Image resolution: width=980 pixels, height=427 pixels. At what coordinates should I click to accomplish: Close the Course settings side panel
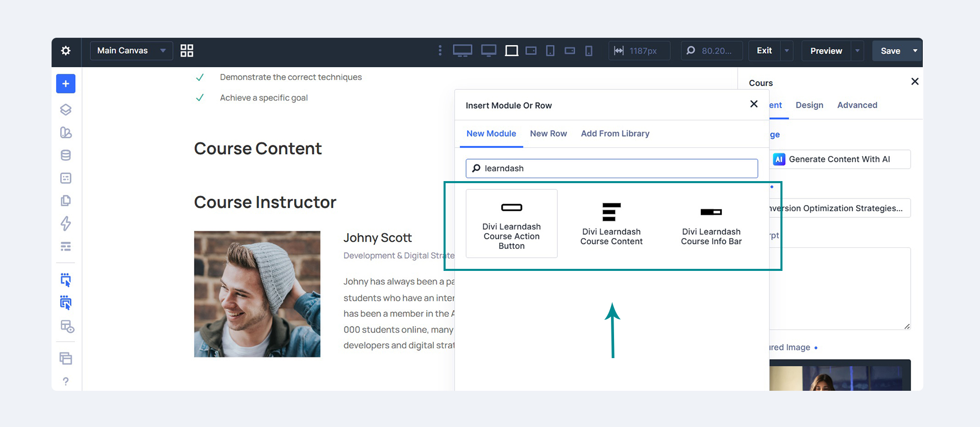(x=915, y=82)
